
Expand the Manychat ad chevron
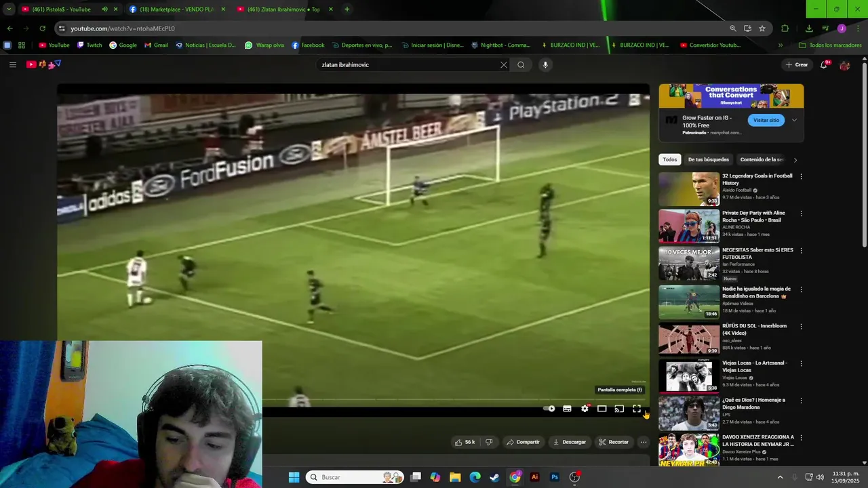(x=794, y=120)
